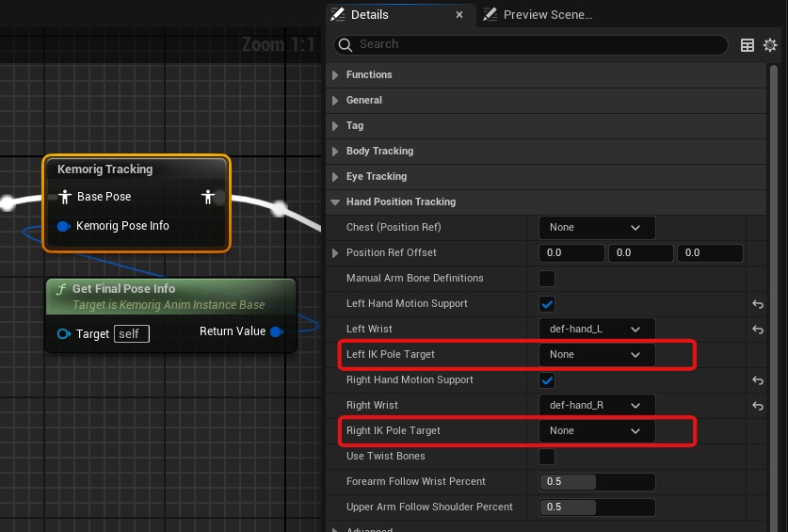This screenshot has width=788, height=532.
Task: Reset Left Wrist value to default
Action: pos(757,330)
